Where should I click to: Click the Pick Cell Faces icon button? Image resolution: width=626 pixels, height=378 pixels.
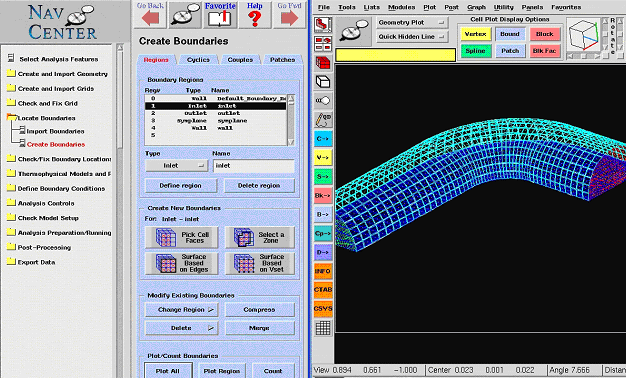(x=182, y=237)
